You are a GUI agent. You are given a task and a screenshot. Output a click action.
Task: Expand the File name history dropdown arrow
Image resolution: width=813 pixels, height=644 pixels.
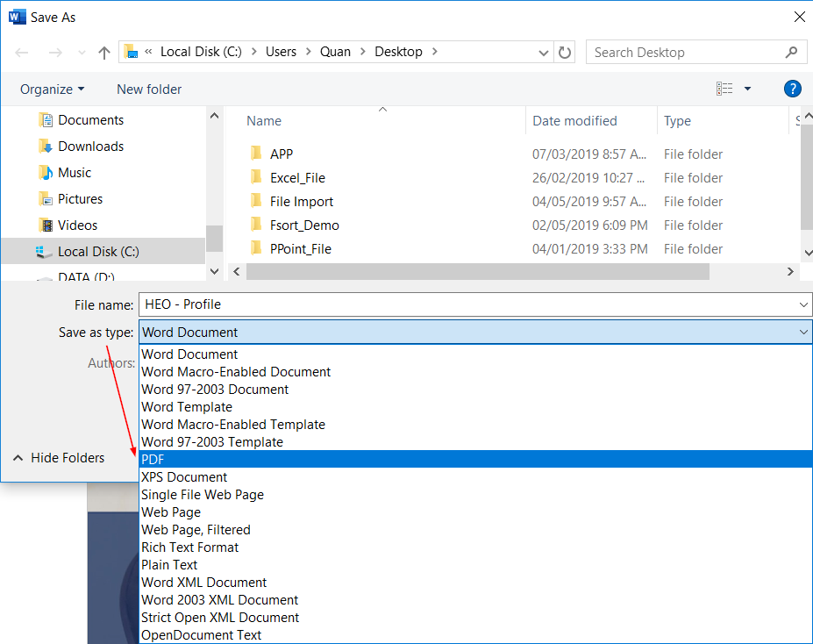[x=803, y=304]
